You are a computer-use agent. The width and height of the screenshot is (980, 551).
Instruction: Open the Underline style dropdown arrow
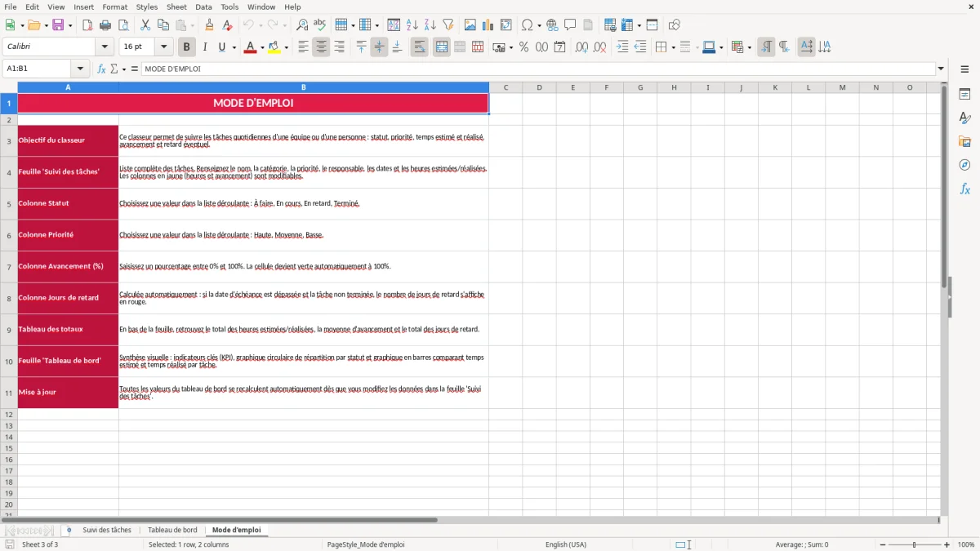pos(234,47)
